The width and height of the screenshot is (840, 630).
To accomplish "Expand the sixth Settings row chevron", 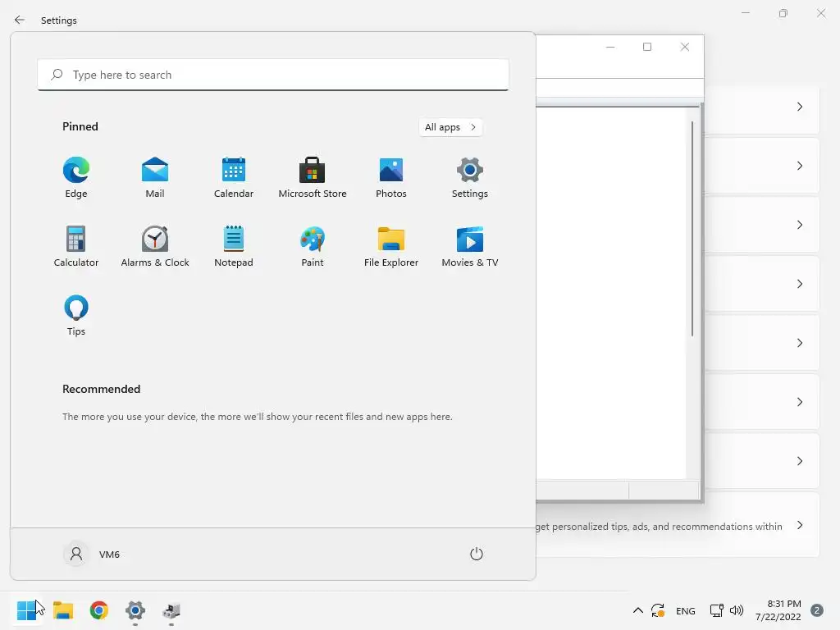I will coord(799,402).
